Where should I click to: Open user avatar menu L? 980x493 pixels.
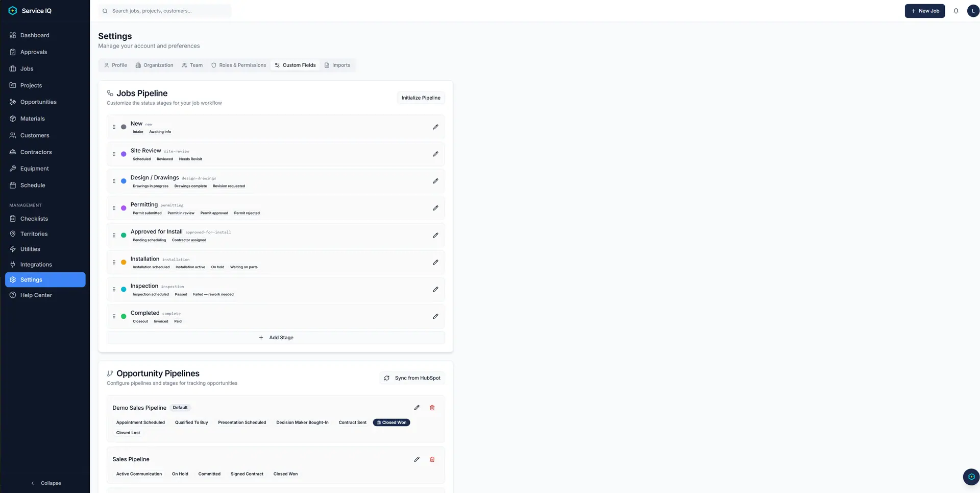pos(973,11)
